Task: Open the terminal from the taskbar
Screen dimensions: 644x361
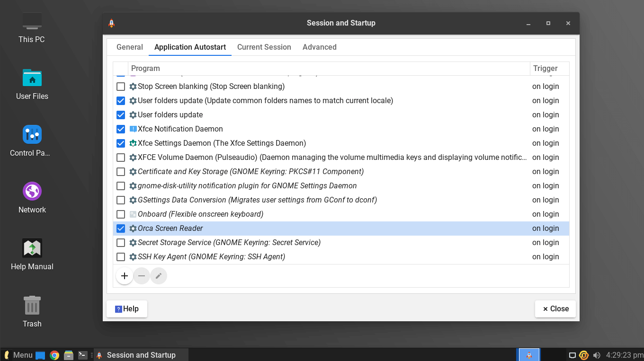Action: point(82,355)
